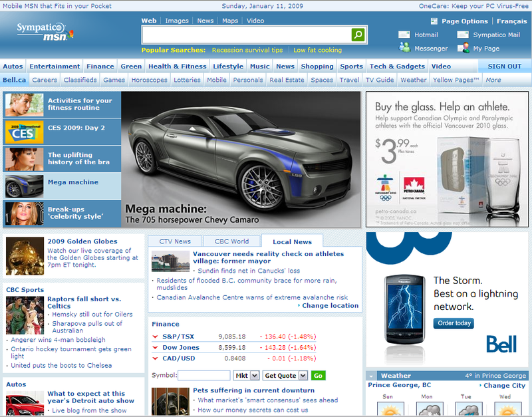Screen dimensions: 532x417
Task: Open TV Guide in navigation bar
Action: pos(380,80)
